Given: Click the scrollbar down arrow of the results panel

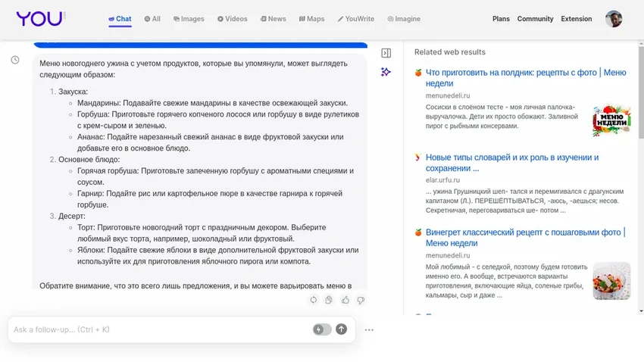Looking at the screenshot, I should 641,311.
